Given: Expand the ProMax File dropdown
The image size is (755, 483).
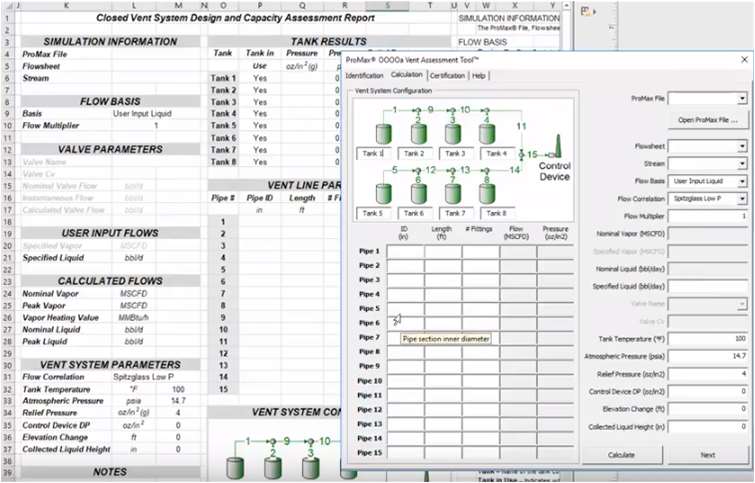Looking at the screenshot, I should coord(742,99).
